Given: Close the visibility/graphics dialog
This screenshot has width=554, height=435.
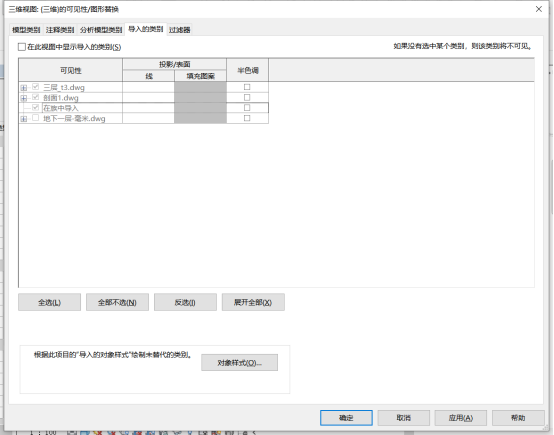Looking at the screenshot, I should click(x=539, y=9).
